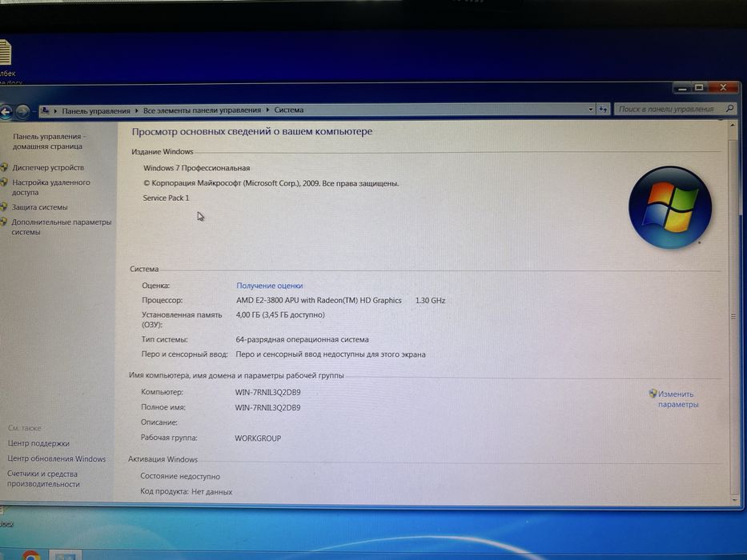The width and height of the screenshot is (747, 560).
Task: Open Защита системы link
Action: [x=39, y=207]
